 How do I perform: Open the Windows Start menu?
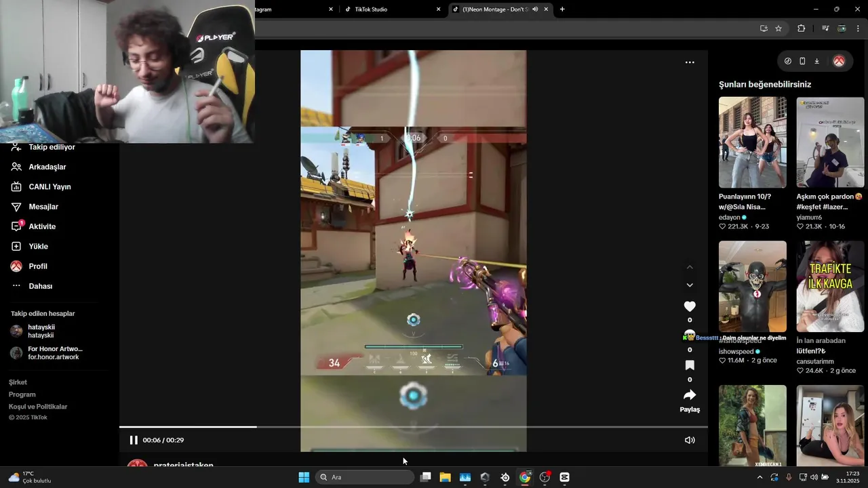(x=304, y=477)
